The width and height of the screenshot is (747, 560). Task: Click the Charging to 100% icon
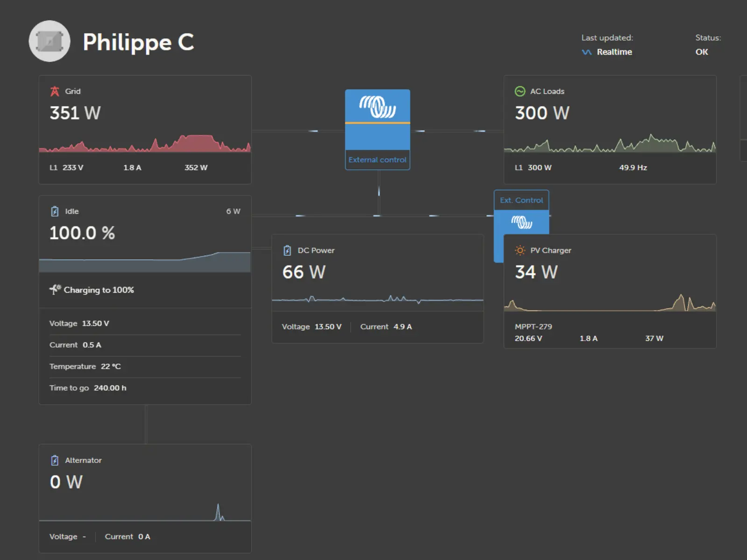(55, 289)
